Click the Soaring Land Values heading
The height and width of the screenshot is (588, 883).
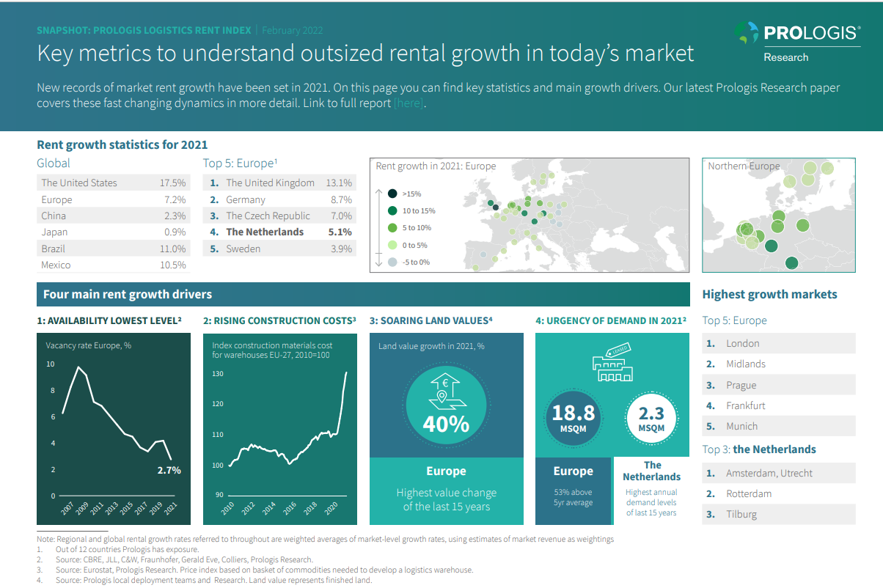pos(431,320)
